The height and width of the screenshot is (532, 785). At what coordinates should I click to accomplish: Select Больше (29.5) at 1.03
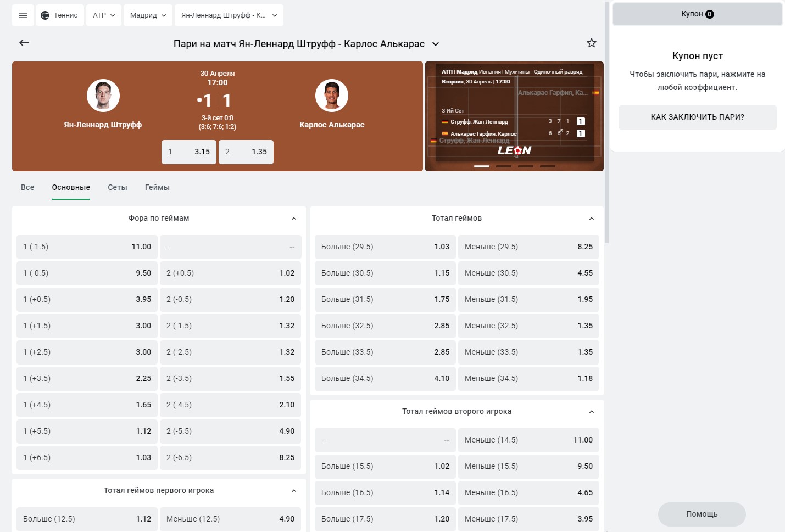[385, 247]
